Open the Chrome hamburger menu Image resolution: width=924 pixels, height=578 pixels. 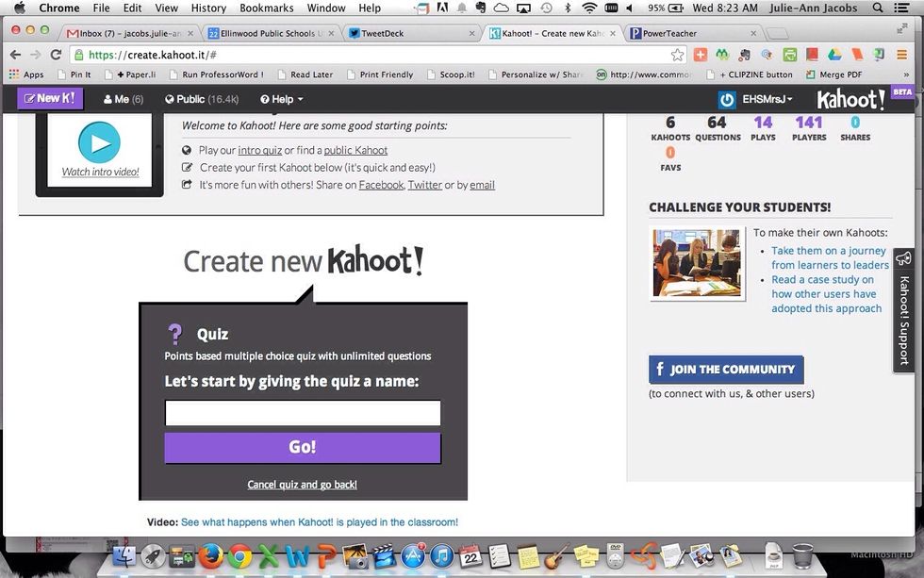coord(901,55)
